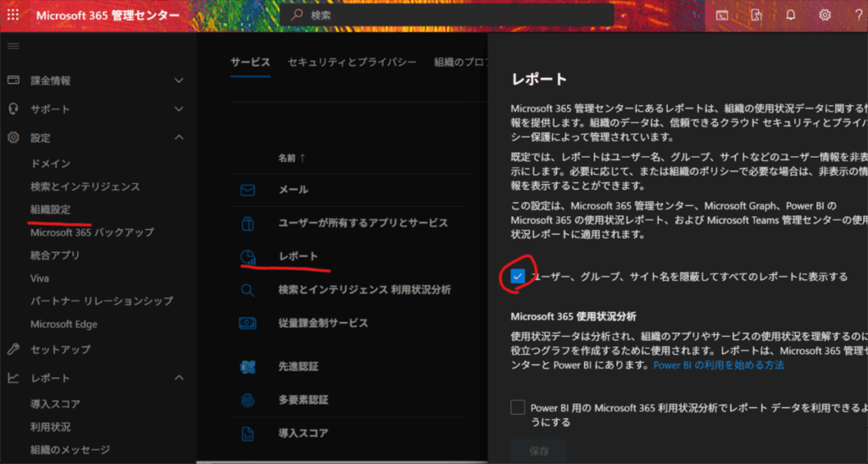Click the pie chart icon for レポート service

tap(248, 256)
